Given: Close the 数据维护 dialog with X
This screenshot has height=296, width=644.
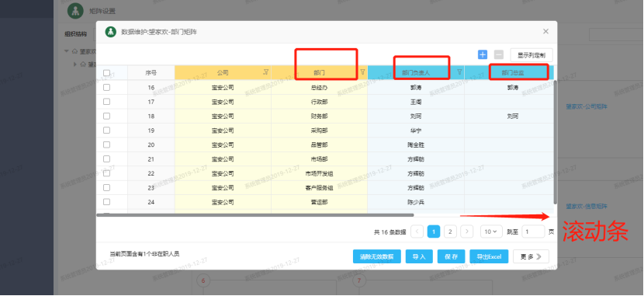Looking at the screenshot, I should point(545,31).
